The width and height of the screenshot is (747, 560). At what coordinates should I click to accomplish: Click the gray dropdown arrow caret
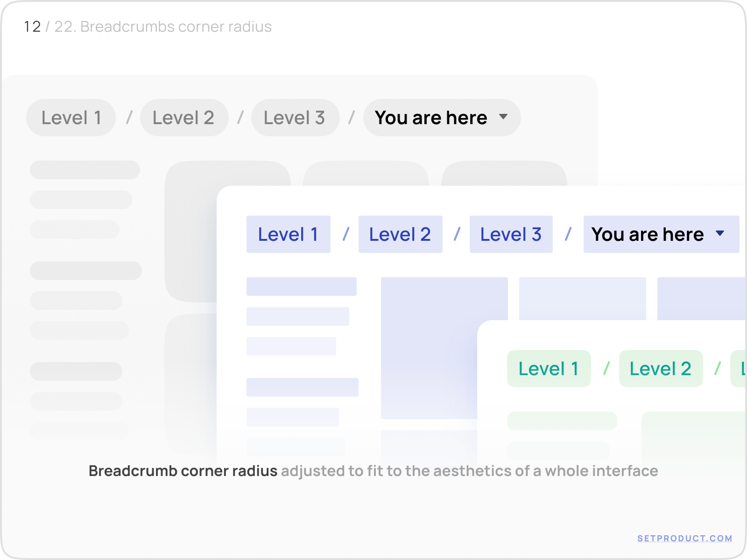tap(503, 117)
